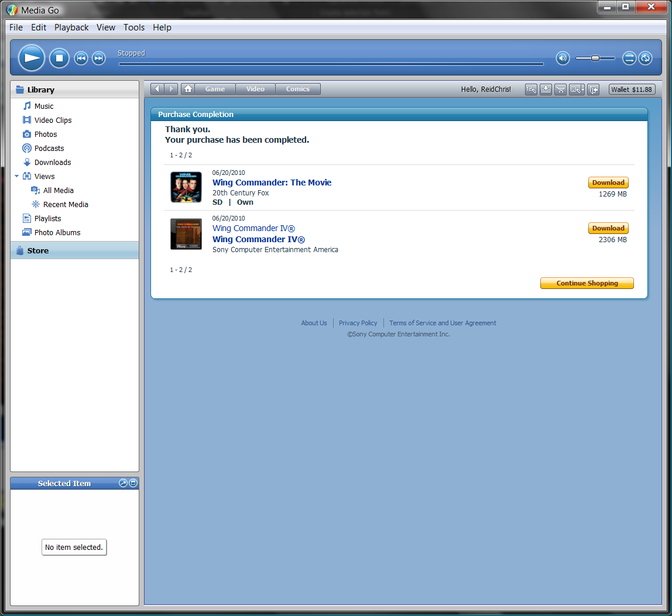Mute the volume speaker button
The width and height of the screenshot is (672, 616).
point(563,58)
